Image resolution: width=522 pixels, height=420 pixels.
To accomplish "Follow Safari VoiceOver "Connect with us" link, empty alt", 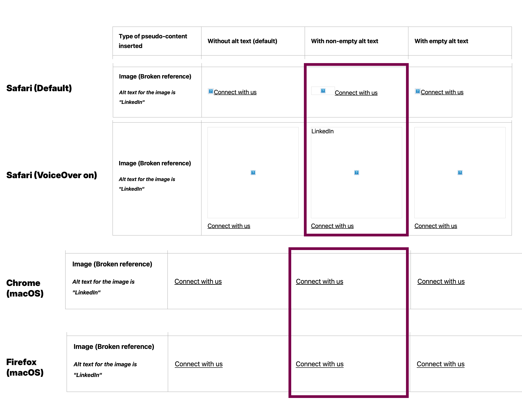I will (436, 226).
